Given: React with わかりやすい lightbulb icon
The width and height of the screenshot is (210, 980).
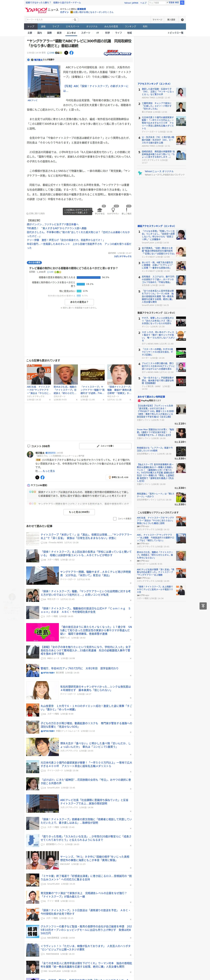Looking at the screenshot, I should (113, 210).
